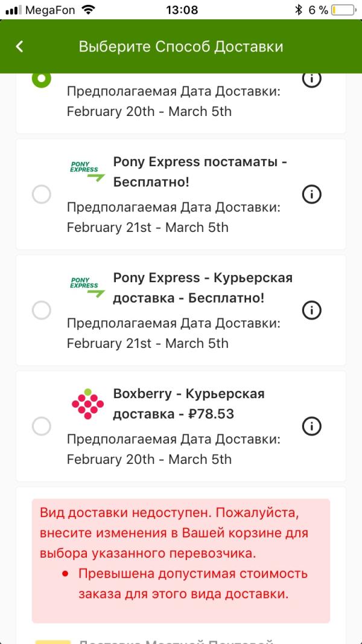
Task: Open info for Pony Express постаматы option
Action: click(x=311, y=195)
